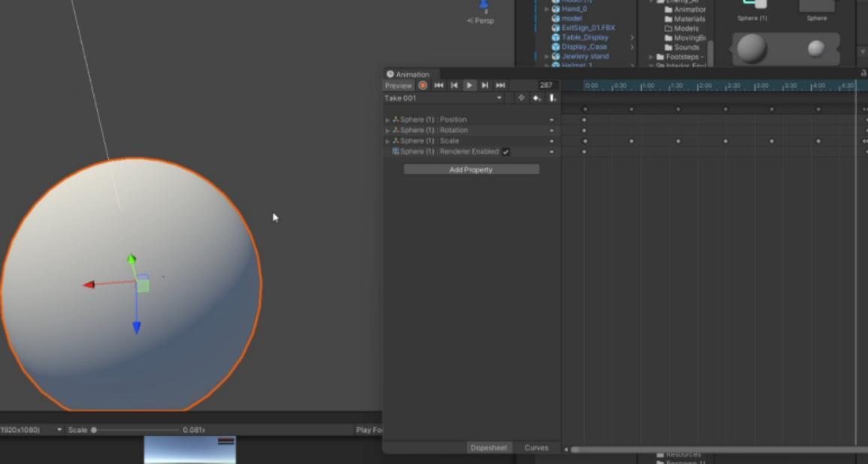Open Table_Display prefab chevron
This screenshot has height=464, width=868.
tap(631, 37)
